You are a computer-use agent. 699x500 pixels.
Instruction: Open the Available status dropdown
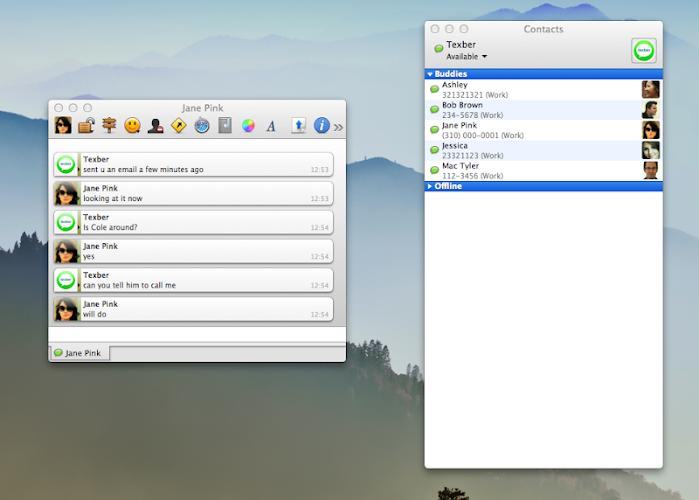[x=467, y=57]
